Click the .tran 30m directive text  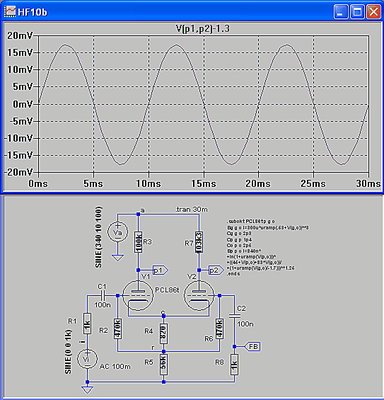(x=192, y=209)
